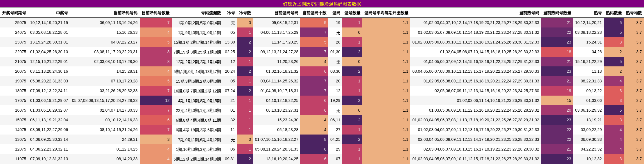Click period number 14075

21,130
